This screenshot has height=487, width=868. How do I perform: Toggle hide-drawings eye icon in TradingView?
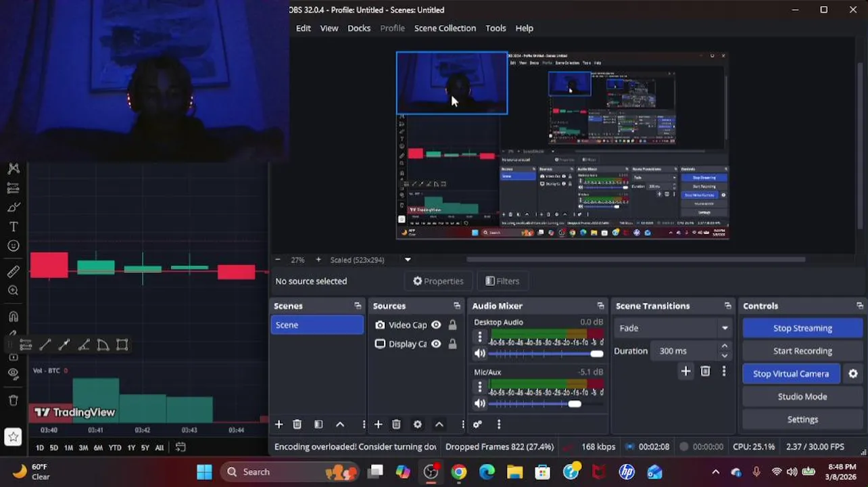pos(13,373)
